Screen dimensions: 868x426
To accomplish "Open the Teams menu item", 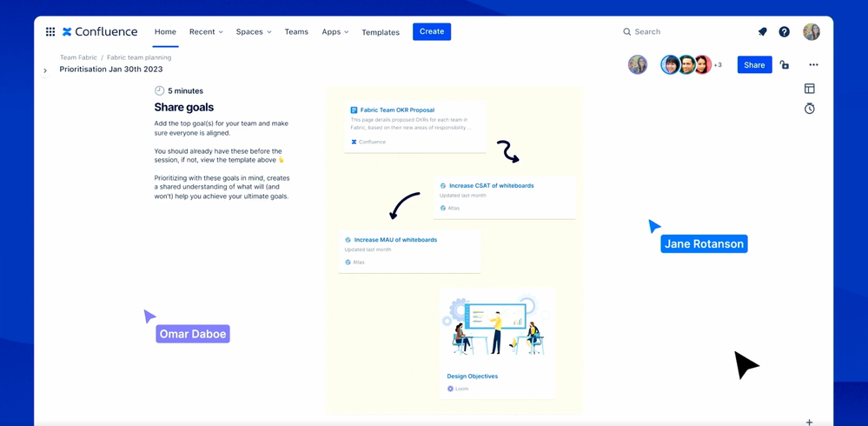I will pos(296,32).
